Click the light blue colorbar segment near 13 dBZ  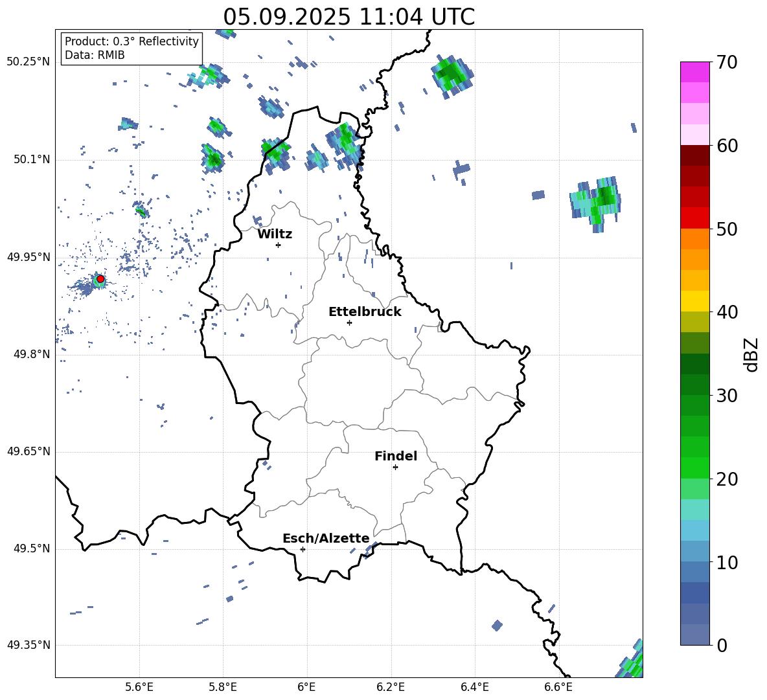tap(694, 530)
